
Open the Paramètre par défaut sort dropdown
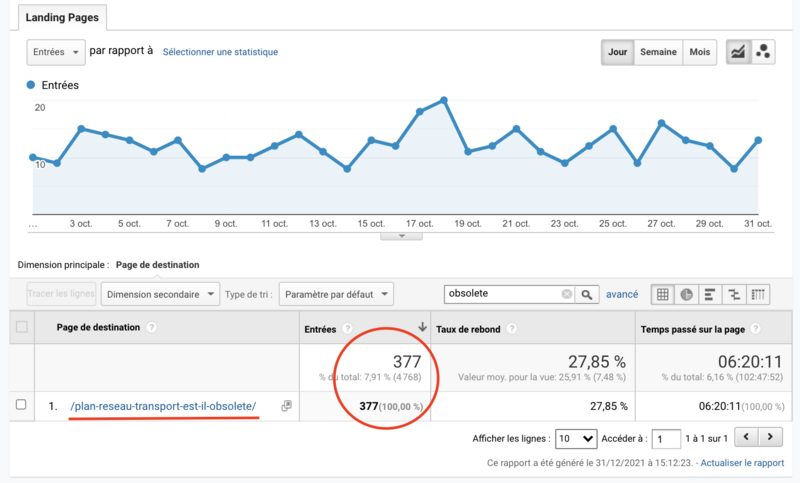[x=336, y=294]
